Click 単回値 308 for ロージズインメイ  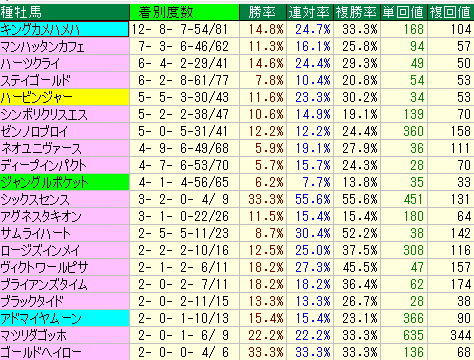(x=414, y=250)
